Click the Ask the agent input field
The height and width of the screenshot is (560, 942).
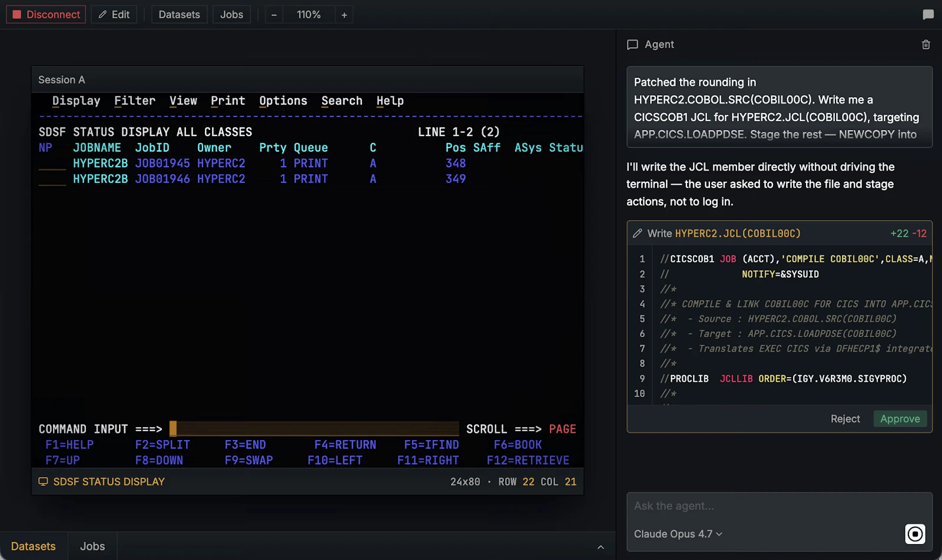(x=780, y=506)
